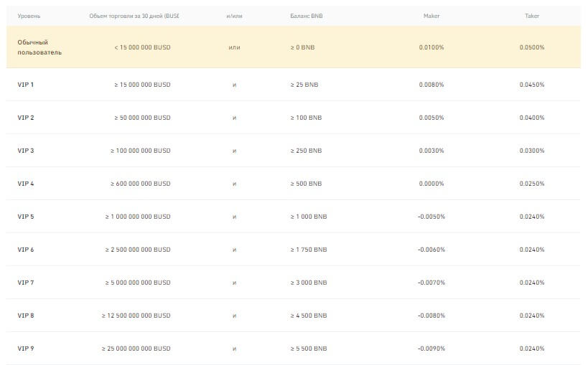588x365 pixels.
Task: Select the Maker column header
Action: [431, 16]
